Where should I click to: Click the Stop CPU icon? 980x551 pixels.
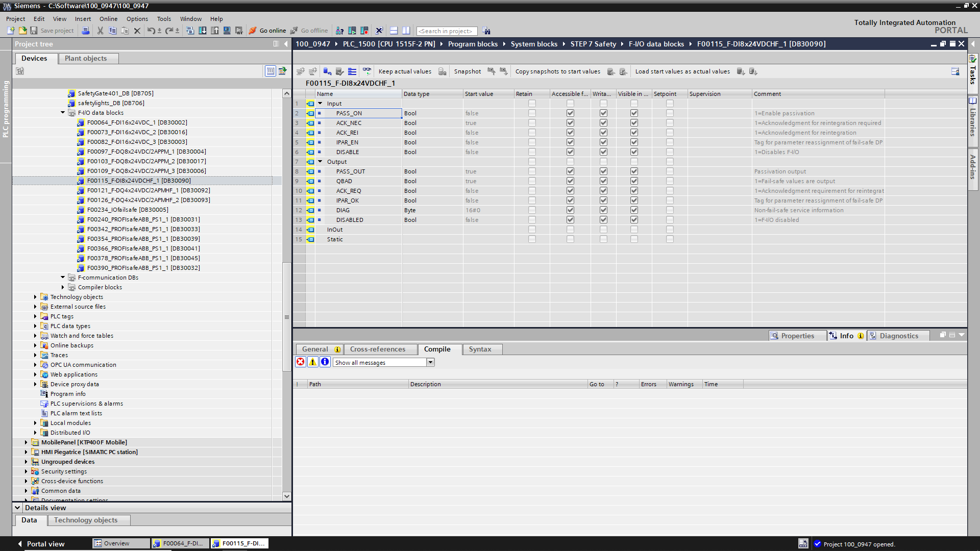pyautogui.click(x=364, y=31)
